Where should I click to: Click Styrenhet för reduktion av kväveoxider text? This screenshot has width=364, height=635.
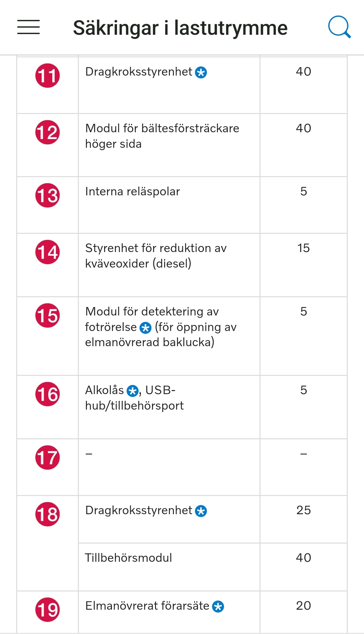pyautogui.click(x=156, y=256)
